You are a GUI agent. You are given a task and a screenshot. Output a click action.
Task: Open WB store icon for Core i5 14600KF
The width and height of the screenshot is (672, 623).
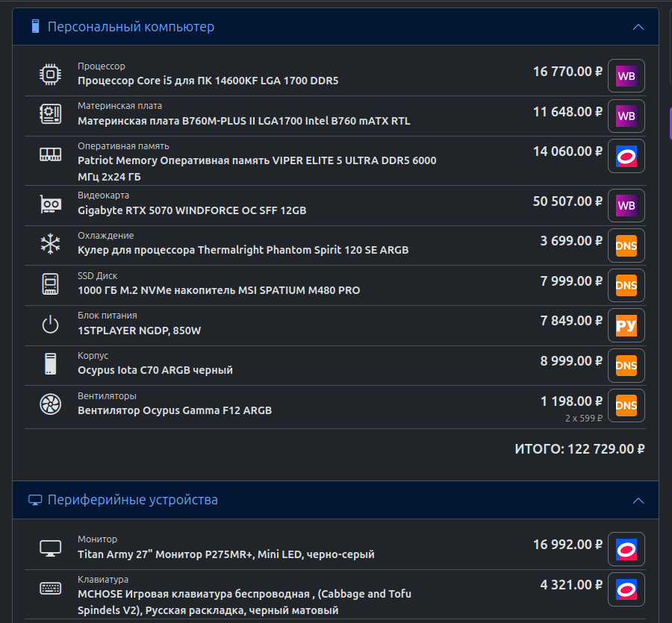626,76
